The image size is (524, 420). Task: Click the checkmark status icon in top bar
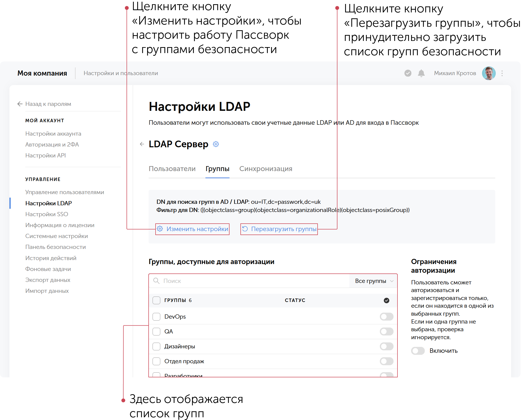tap(408, 73)
